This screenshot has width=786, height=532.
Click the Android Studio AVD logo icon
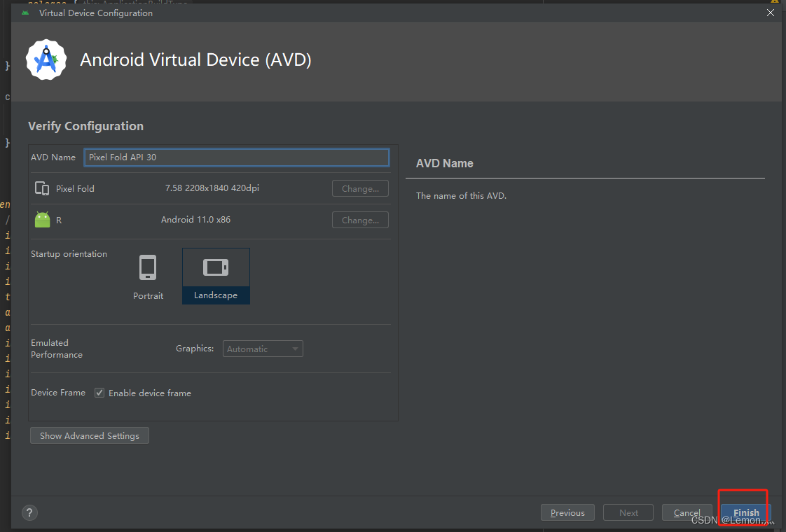(46, 59)
